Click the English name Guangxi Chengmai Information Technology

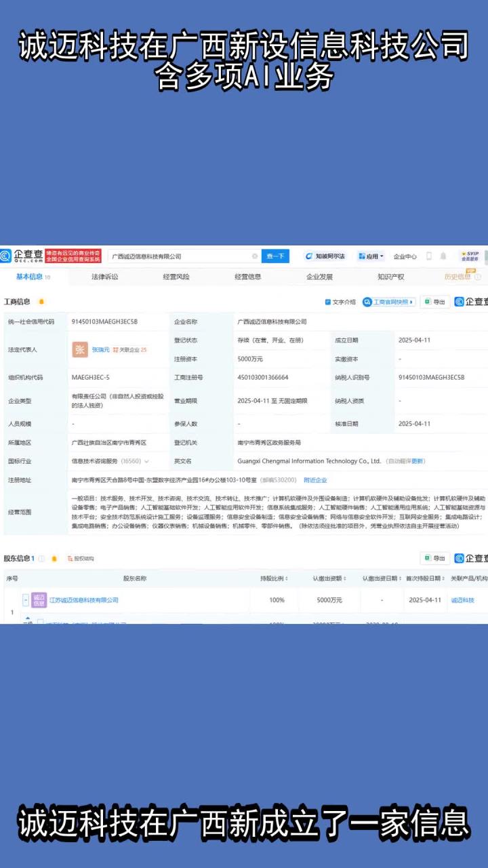click(308, 461)
